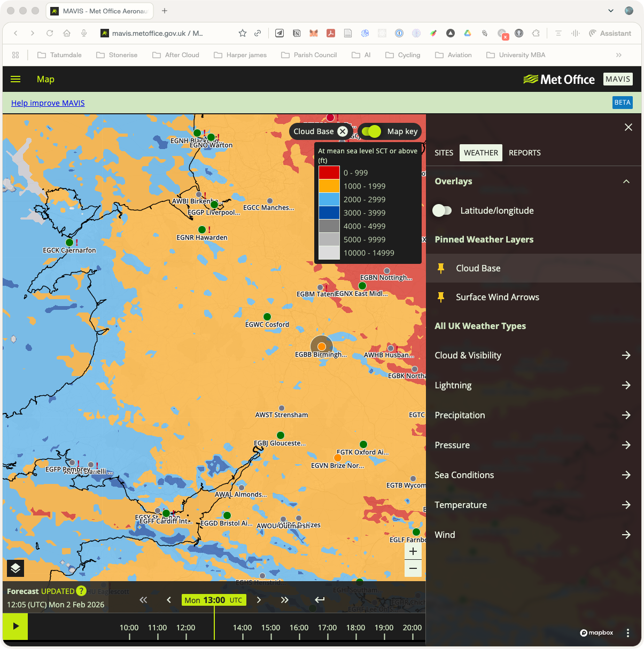
Task: Select the EGWC Cosford site marker
Action: (267, 317)
